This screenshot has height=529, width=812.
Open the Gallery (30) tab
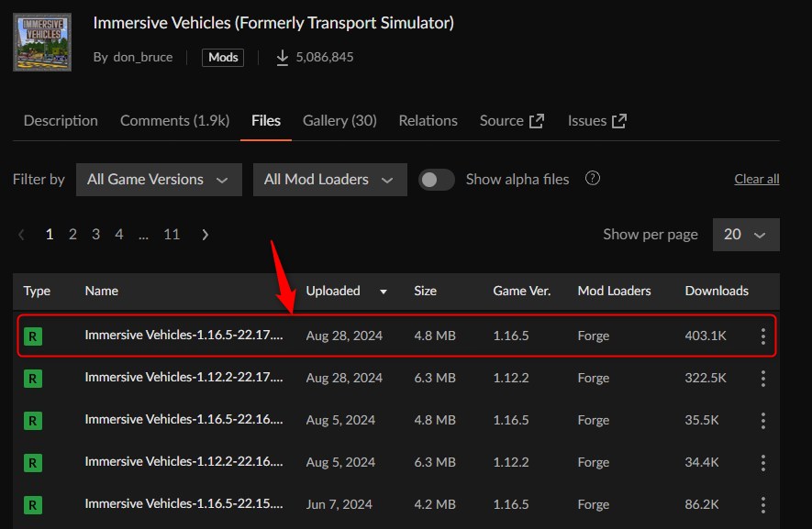[x=339, y=121]
